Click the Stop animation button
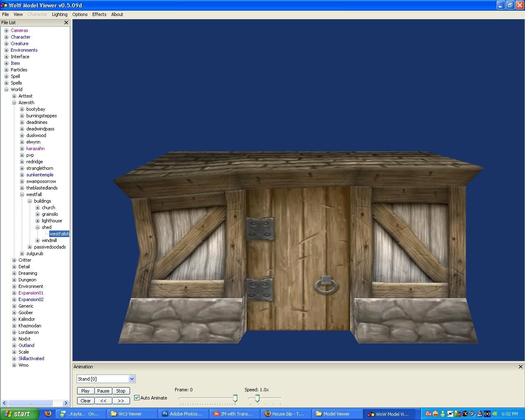The image size is (525, 420). pyautogui.click(x=121, y=391)
